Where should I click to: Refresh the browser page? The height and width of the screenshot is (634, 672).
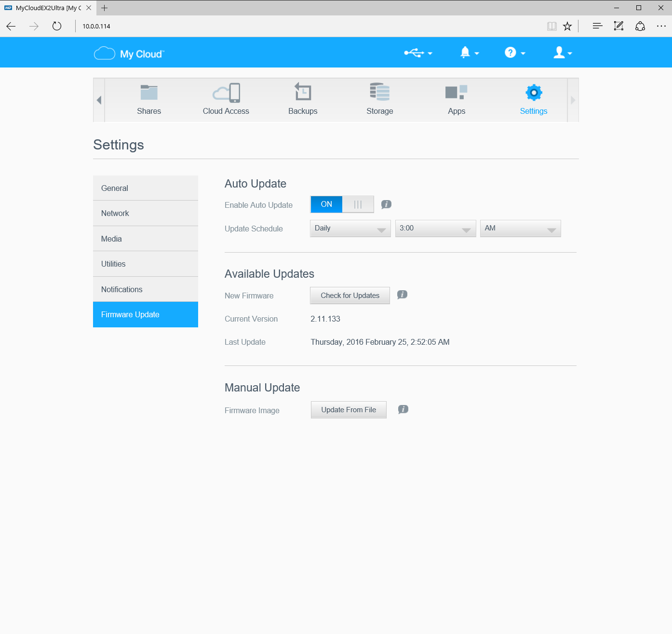[x=57, y=26]
